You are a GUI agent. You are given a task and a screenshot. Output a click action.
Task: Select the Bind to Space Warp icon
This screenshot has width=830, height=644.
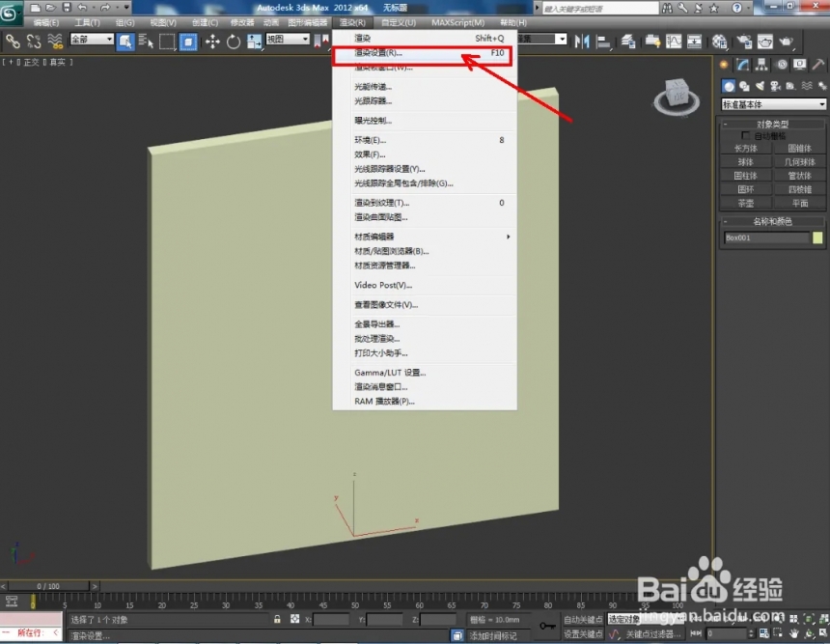pos(55,42)
